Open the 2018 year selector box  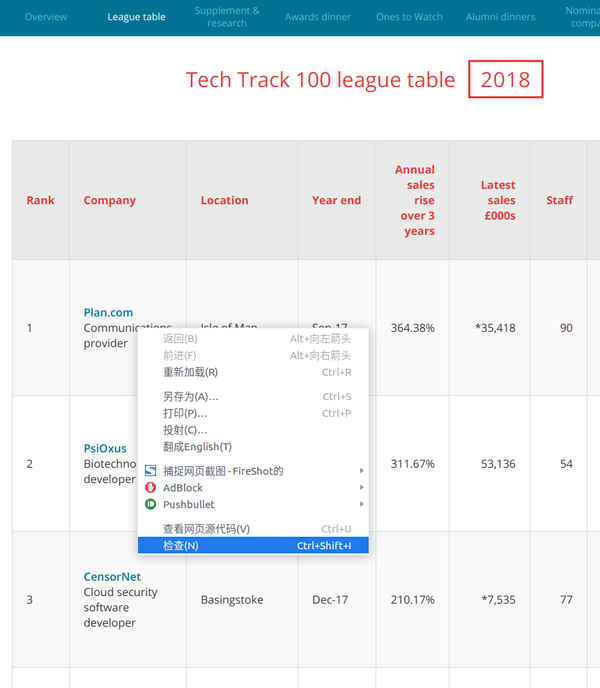click(x=506, y=79)
